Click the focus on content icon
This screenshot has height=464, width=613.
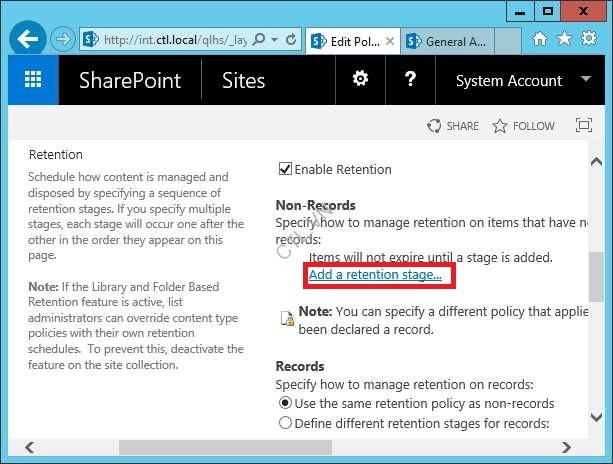[x=584, y=126]
